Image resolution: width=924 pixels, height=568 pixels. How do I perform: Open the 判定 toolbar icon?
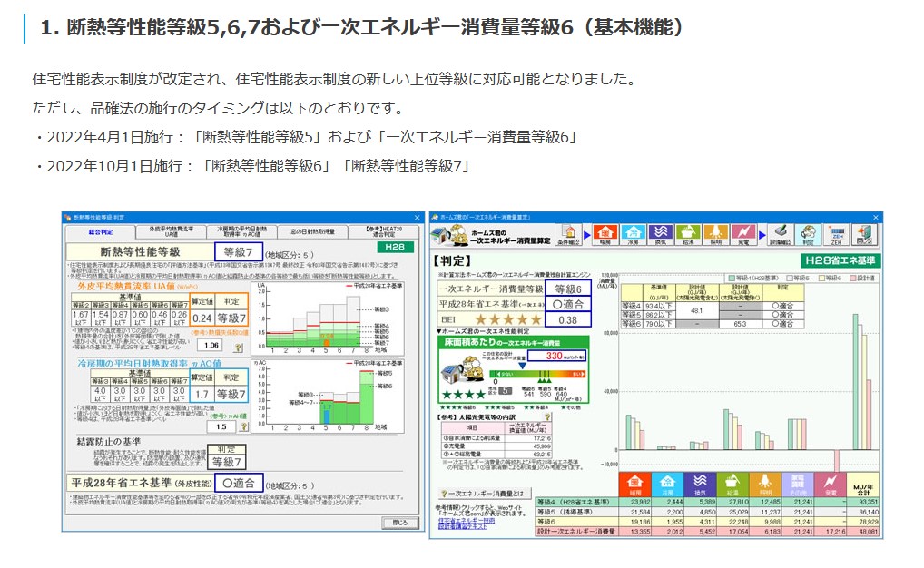coord(809,234)
